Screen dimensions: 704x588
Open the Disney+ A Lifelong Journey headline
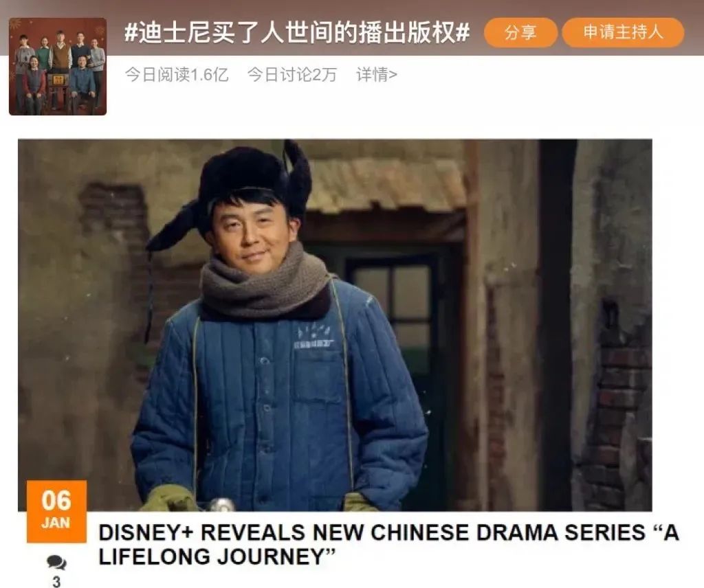[x=388, y=545]
